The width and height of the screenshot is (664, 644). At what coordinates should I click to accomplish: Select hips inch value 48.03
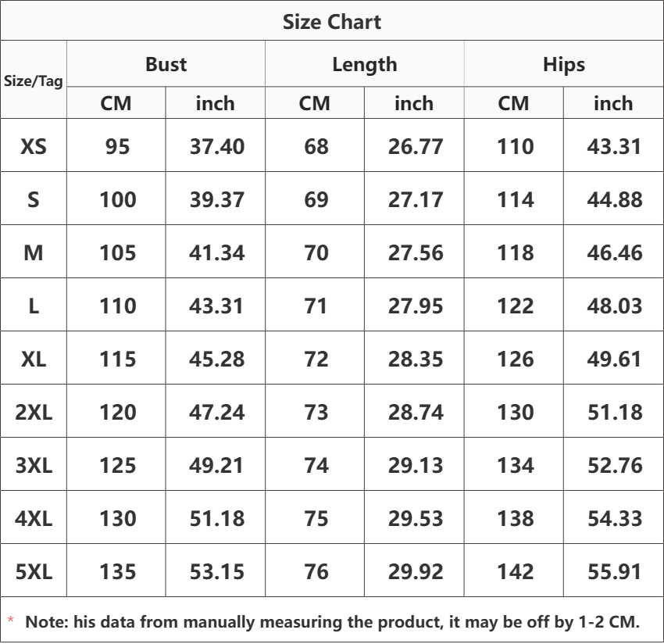tap(615, 306)
